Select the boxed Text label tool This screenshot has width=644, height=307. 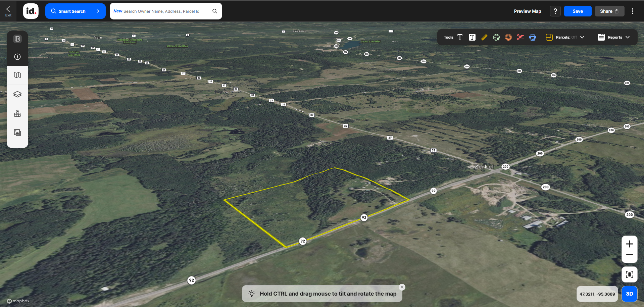point(472,37)
